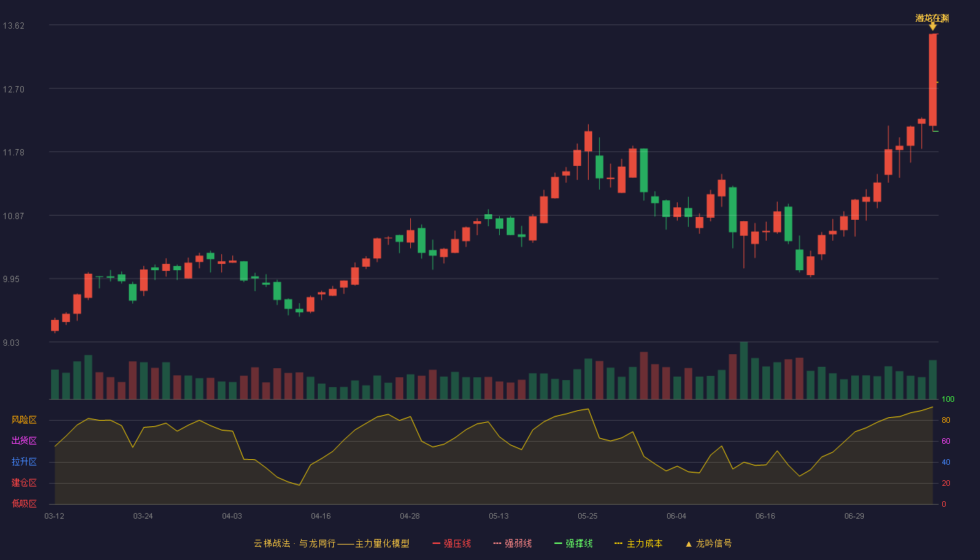The width and height of the screenshot is (980, 560).
Task: Toggle the 强压线 legend item
Action: pos(451,543)
